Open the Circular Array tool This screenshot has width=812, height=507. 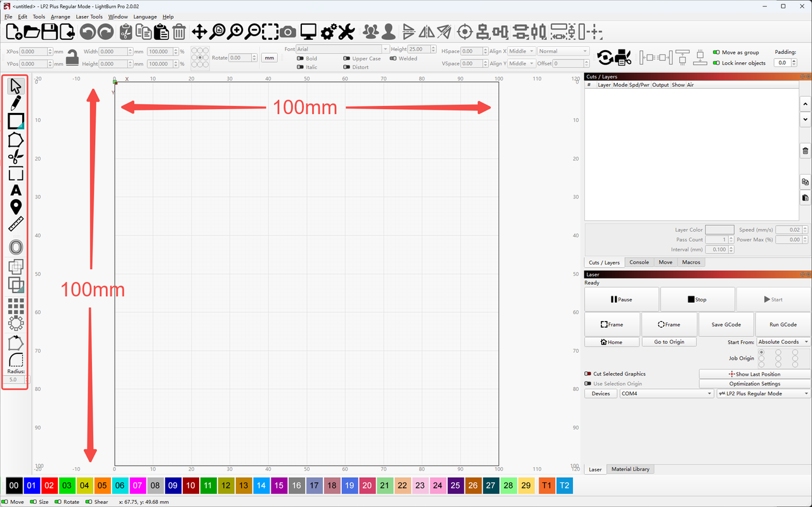click(x=16, y=323)
